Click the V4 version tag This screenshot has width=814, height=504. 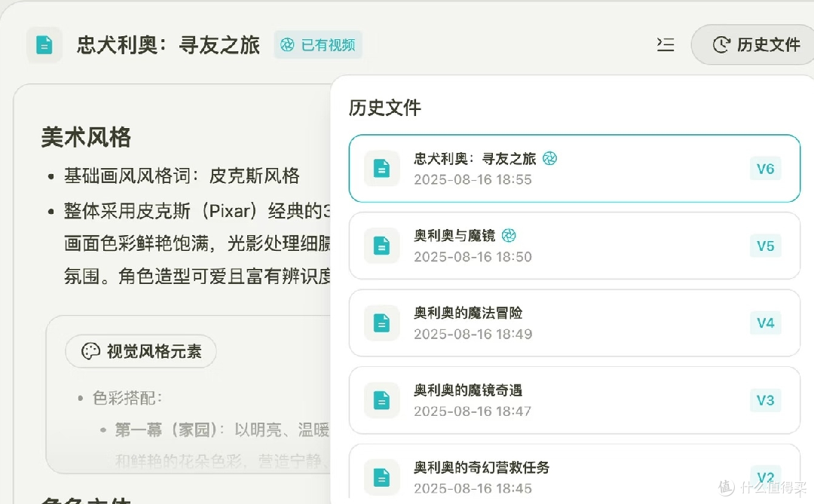pos(765,323)
